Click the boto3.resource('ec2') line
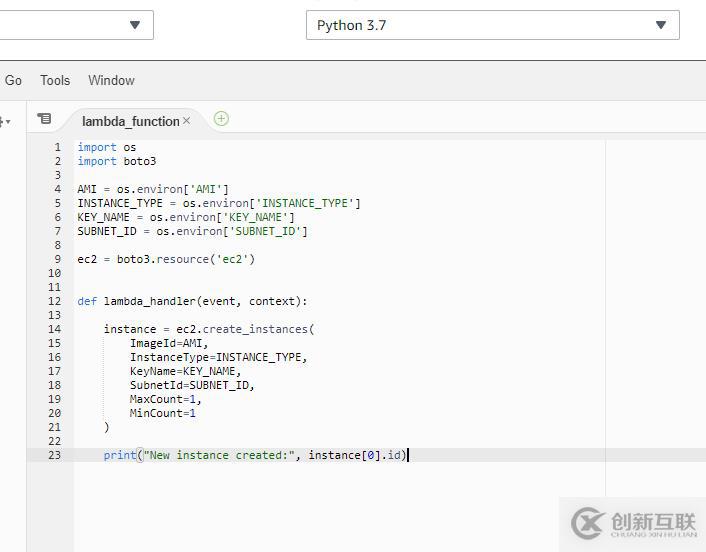The height and width of the screenshot is (552, 706). click(x=166, y=259)
